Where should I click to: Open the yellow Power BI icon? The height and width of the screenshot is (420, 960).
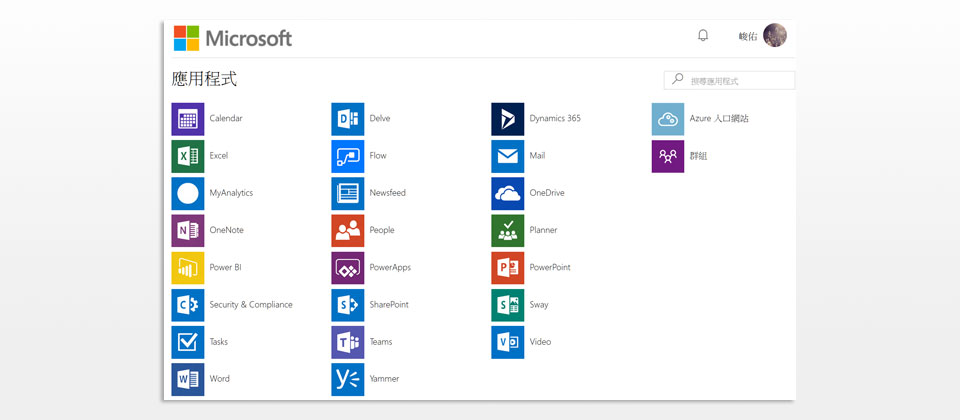point(188,268)
